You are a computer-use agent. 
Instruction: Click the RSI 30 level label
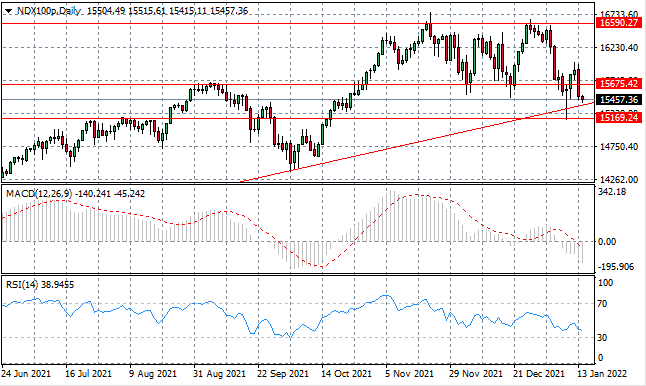[x=602, y=337]
